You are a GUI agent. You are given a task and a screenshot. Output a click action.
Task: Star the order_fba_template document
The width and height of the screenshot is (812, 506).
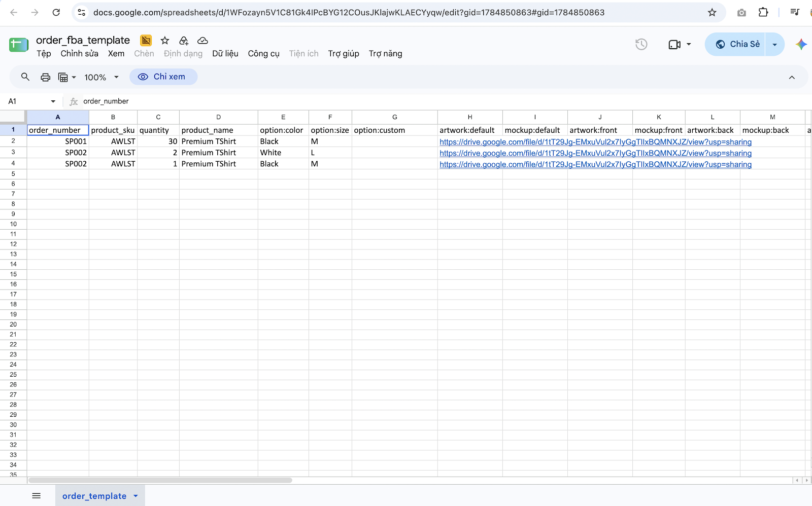pos(165,41)
